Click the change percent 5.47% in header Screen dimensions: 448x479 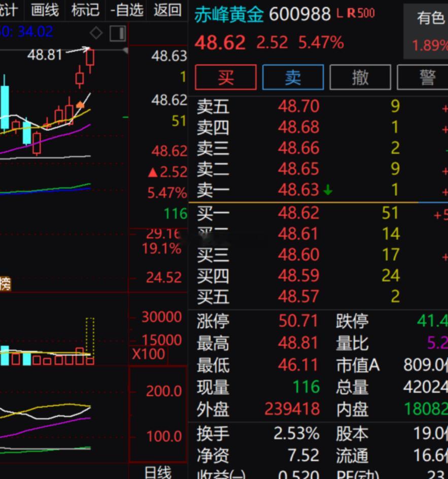(x=321, y=42)
